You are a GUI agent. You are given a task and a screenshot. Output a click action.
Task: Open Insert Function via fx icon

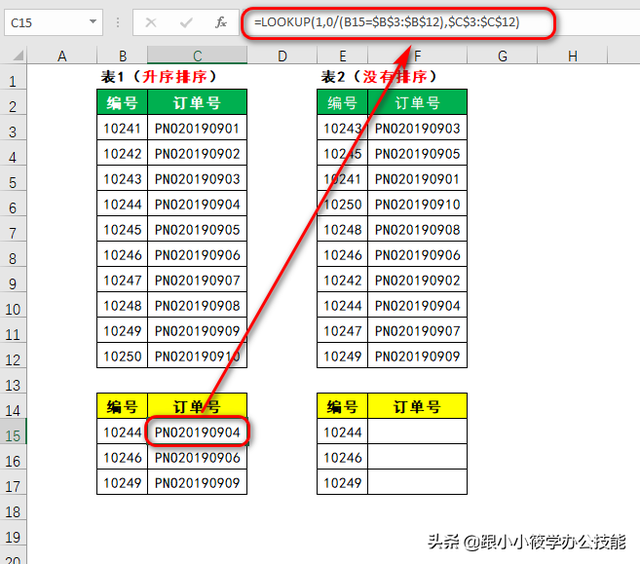[221, 22]
